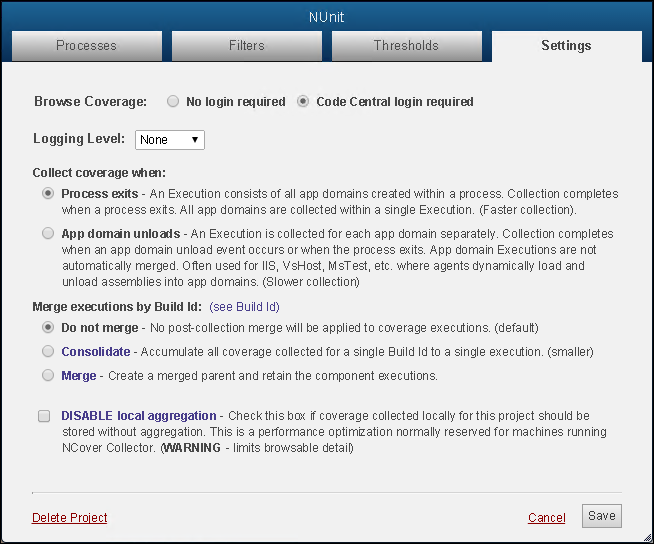
Task: Click the Merge executions by Build Id heading
Action: point(117,307)
